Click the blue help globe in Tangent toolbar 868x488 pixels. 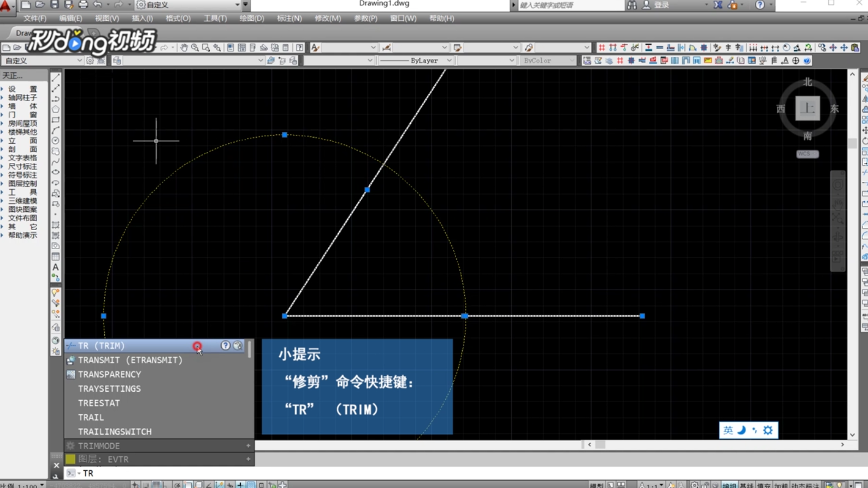click(807, 61)
